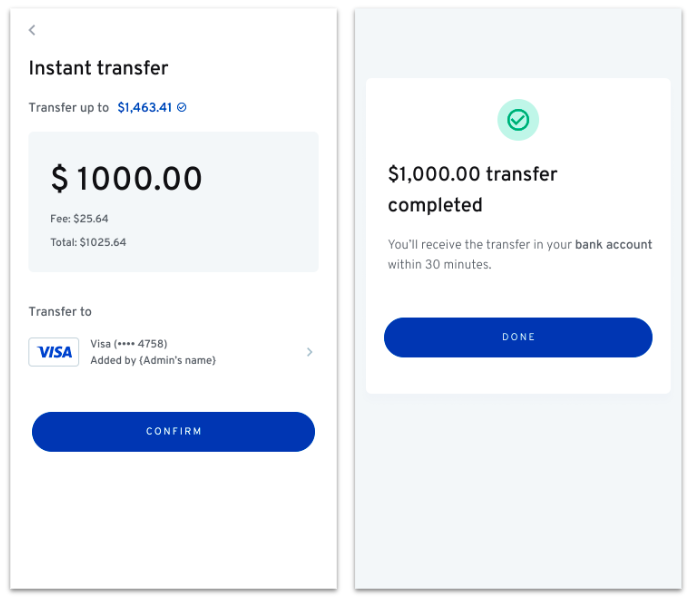The image size is (691, 602).
Task: Tap the $1,463.41 available balance link
Action: pyautogui.click(x=145, y=107)
